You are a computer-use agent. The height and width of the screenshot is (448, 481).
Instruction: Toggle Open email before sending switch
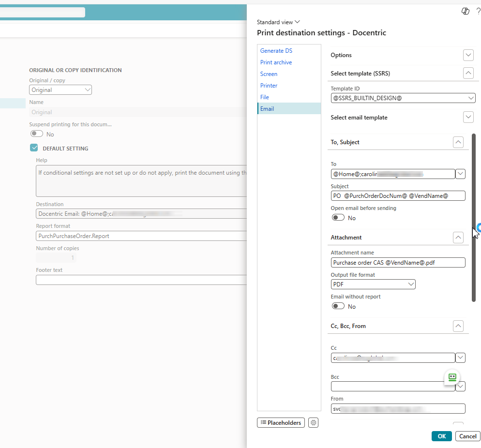[x=338, y=218]
